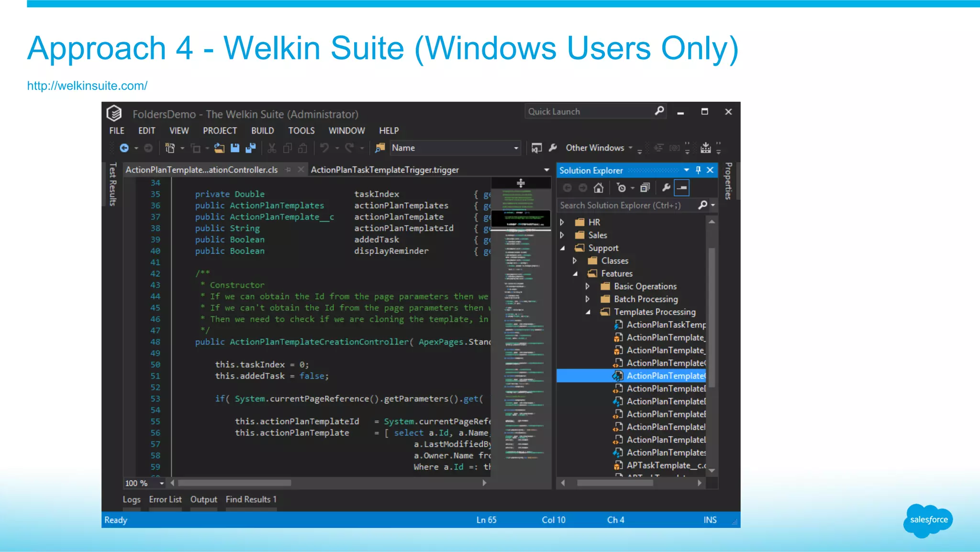Click the Solution Explorer search magnifier icon
The width and height of the screenshot is (980, 552).
[702, 205]
